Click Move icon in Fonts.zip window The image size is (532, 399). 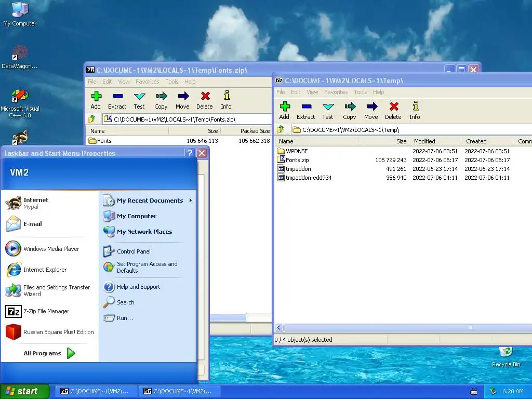pyautogui.click(x=183, y=96)
